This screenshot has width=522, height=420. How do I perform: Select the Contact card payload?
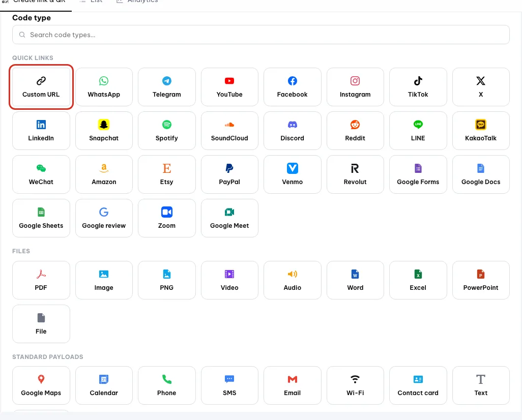coord(418,385)
